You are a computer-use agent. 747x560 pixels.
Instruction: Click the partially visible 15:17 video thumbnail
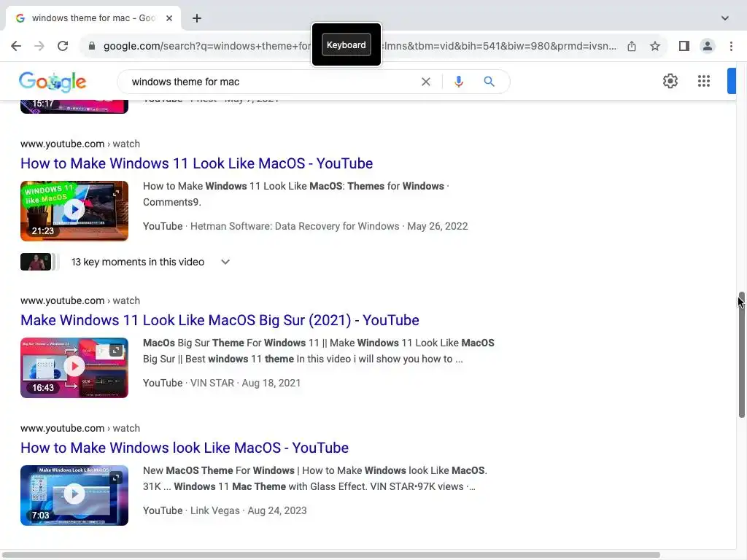[x=74, y=107]
